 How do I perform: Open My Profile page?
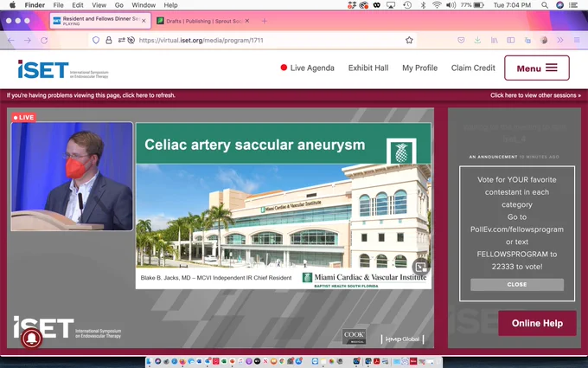click(x=419, y=68)
